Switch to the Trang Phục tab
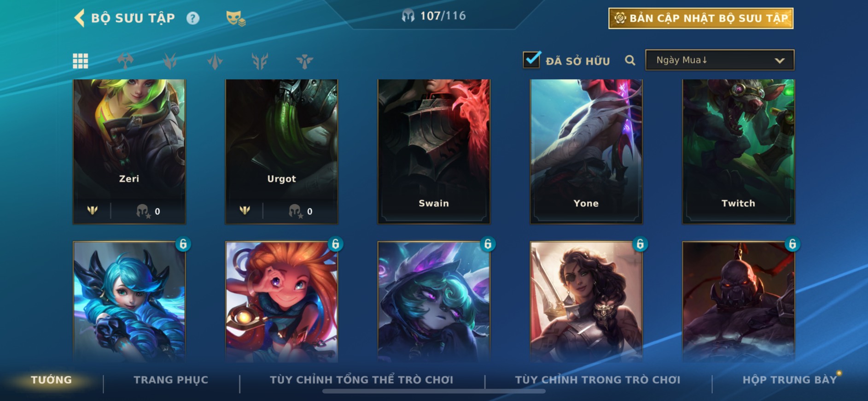This screenshot has height=401, width=868. pos(171,380)
